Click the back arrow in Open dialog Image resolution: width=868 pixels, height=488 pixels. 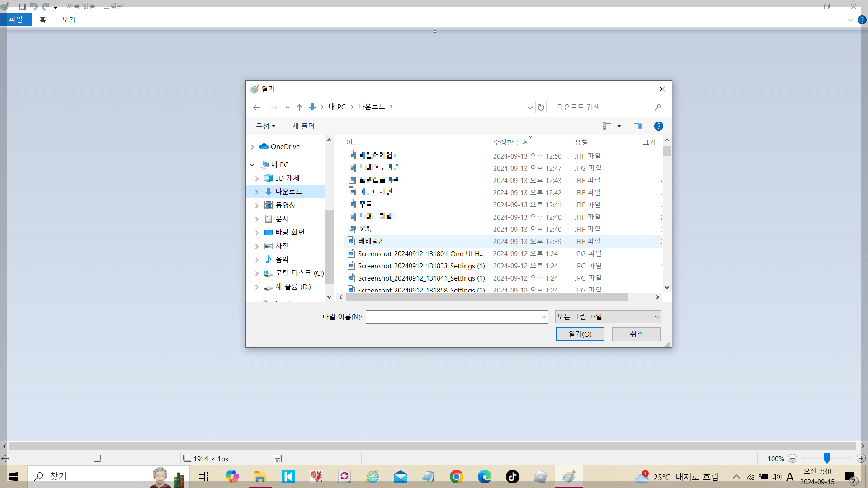coord(257,108)
